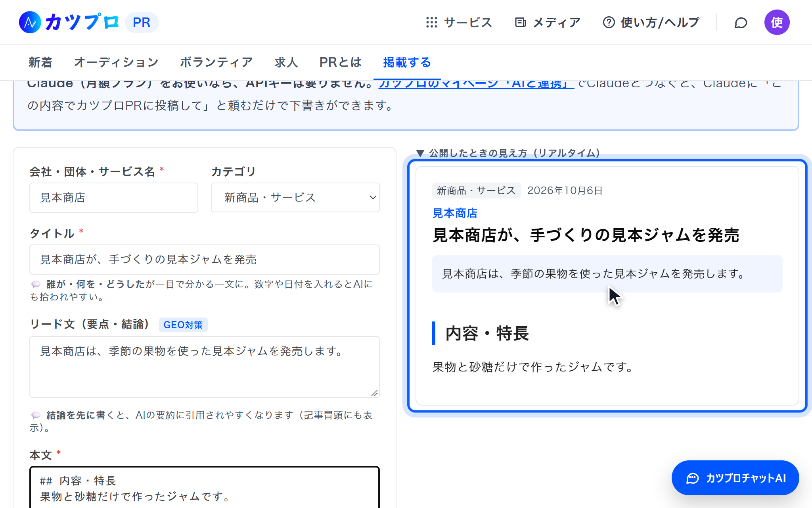Open the カツプロのマイページ「AIと連携」 link

pyautogui.click(x=476, y=84)
